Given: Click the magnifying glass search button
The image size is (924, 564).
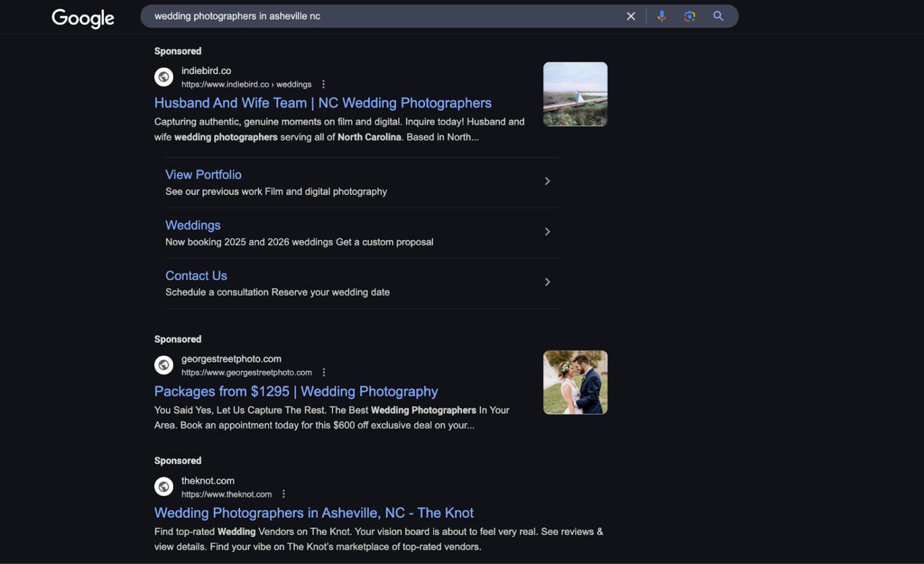Looking at the screenshot, I should coord(718,17).
